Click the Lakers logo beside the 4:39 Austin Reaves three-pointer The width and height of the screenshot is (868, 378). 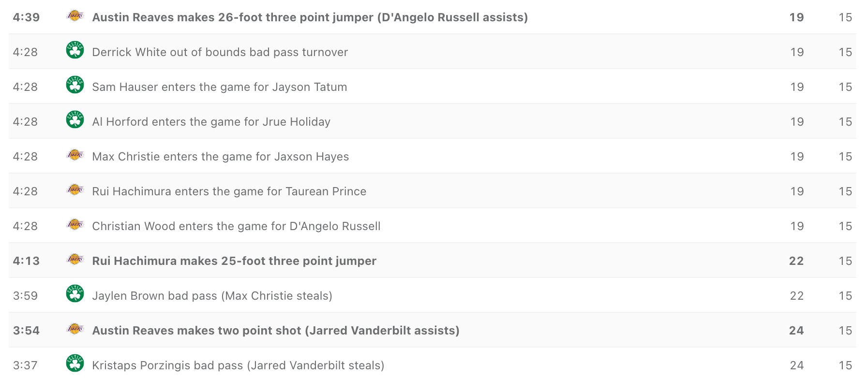(75, 16)
